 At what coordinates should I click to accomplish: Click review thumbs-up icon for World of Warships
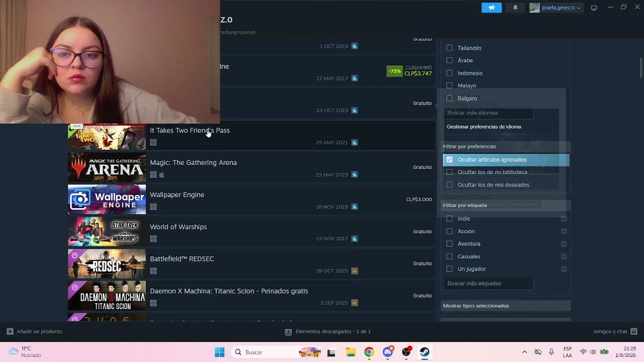coord(355,238)
